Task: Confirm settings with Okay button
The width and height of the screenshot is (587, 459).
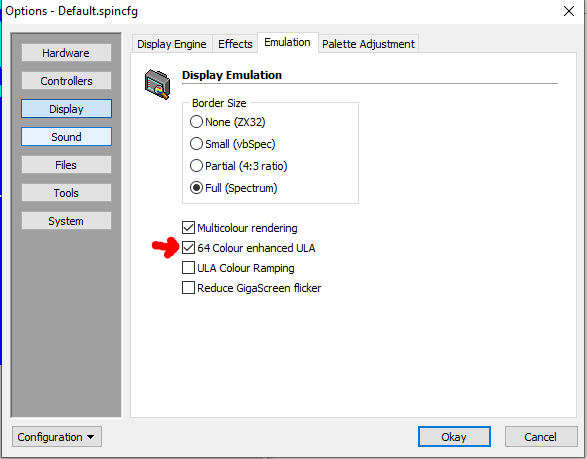Action: click(454, 437)
